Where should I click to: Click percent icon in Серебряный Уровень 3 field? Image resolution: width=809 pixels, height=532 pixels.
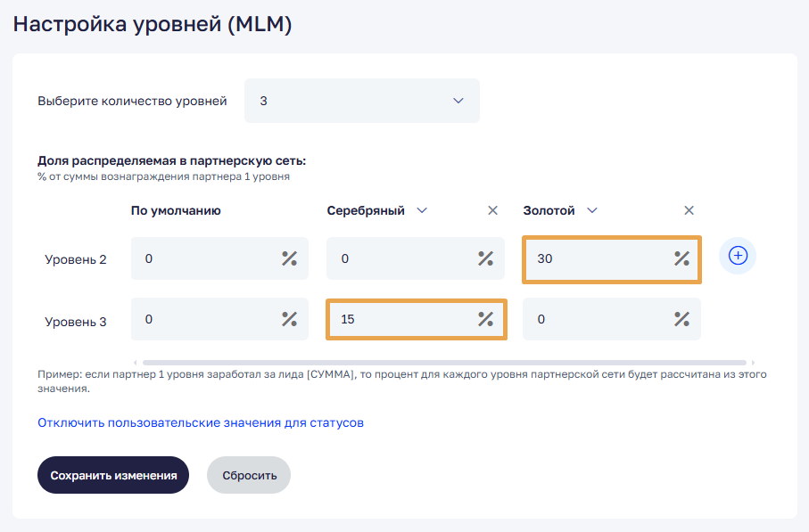[485, 320]
